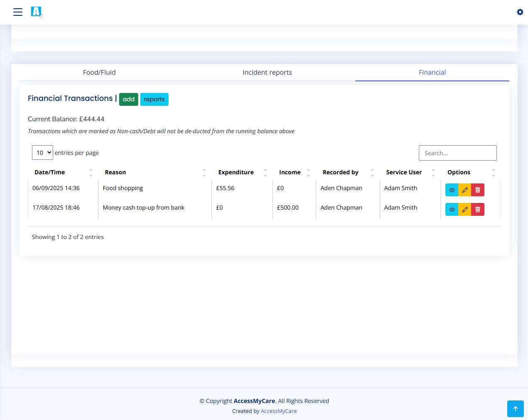Click the AccessMyCare logo icon
Viewport: 528px width, 420px height.
(x=37, y=12)
